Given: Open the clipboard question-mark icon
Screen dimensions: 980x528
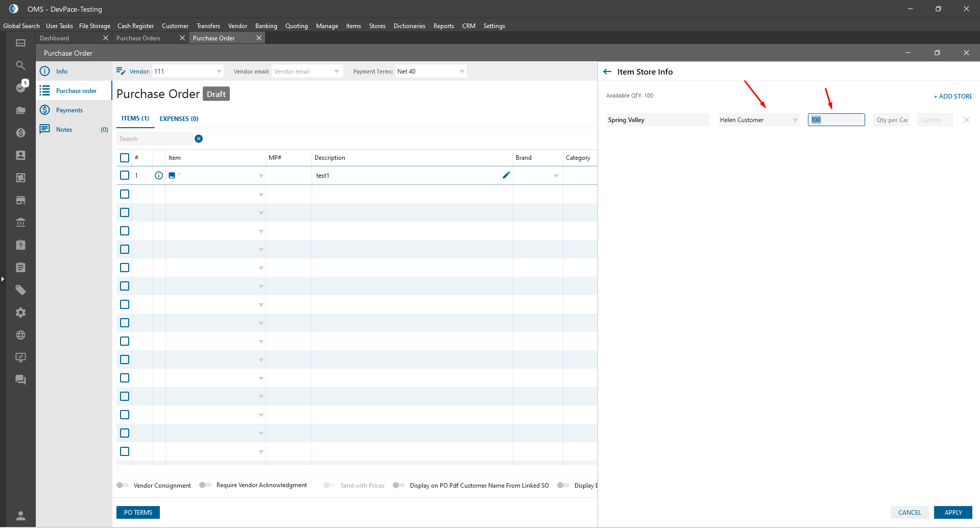Looking at the screenshot, I should click(x=20, y=245).
